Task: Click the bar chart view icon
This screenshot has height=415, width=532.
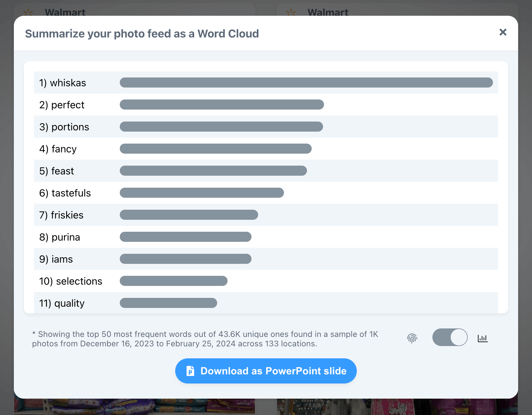Action: click(483, 338)
